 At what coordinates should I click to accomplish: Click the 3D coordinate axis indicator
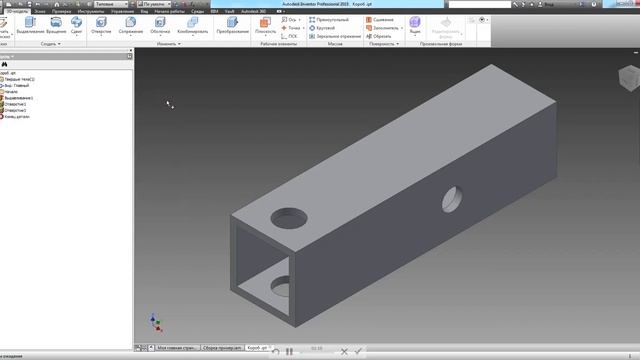point(156,323)
